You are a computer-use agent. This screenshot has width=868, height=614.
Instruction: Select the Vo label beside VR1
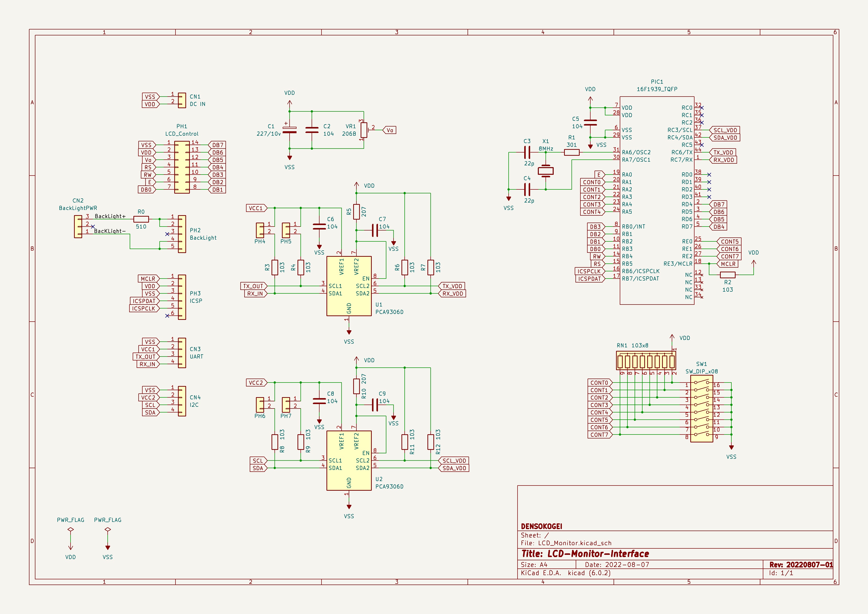click(389, 130)
